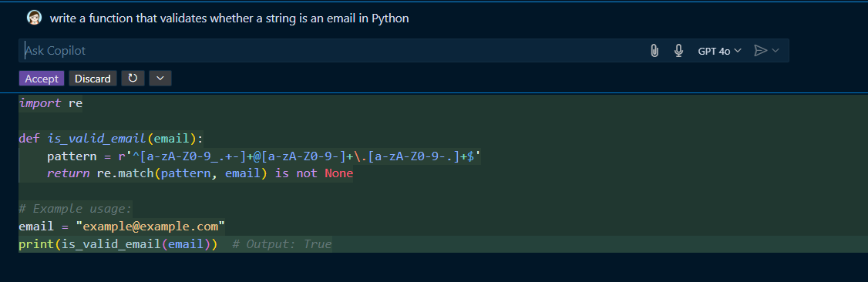The image size is (868, 282).
Task: Click the prompt text about validating email
Action: pos(229,18)
